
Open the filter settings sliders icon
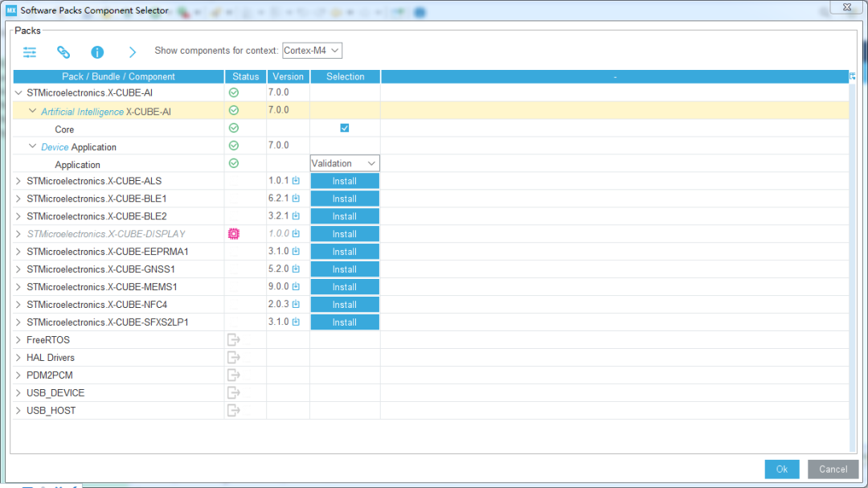30,52
